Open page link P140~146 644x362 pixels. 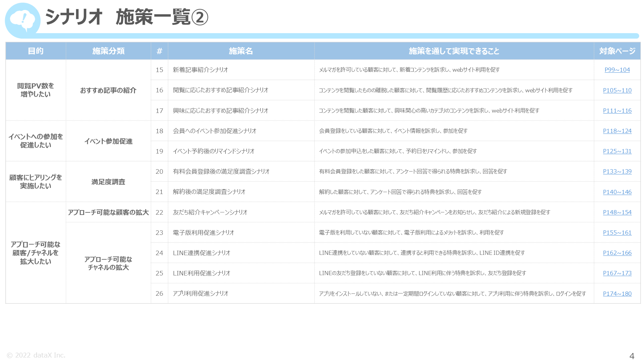click(617, 192)
